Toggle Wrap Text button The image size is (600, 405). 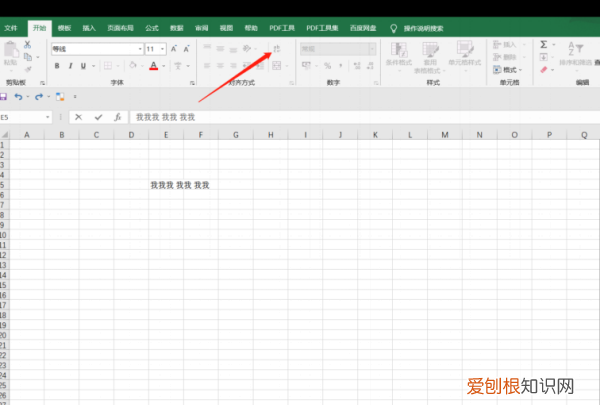276,48
